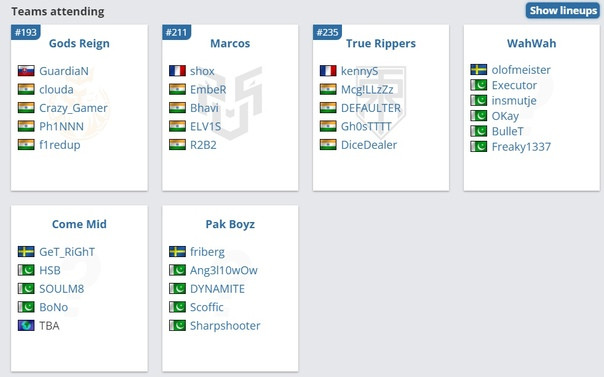Click the Slovakia flag beside GuardiaN
Viewport: 604px width, 377px height.
(x=26, y=71)
